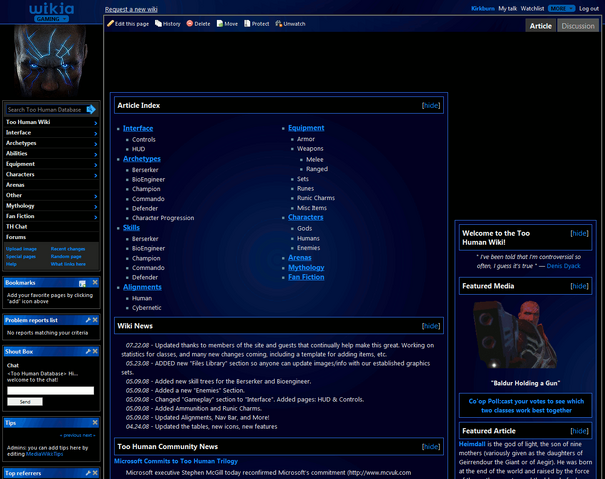This screenshot has height=479, width=605.
Task: Select the Move page icon
Action: (220, 24)
